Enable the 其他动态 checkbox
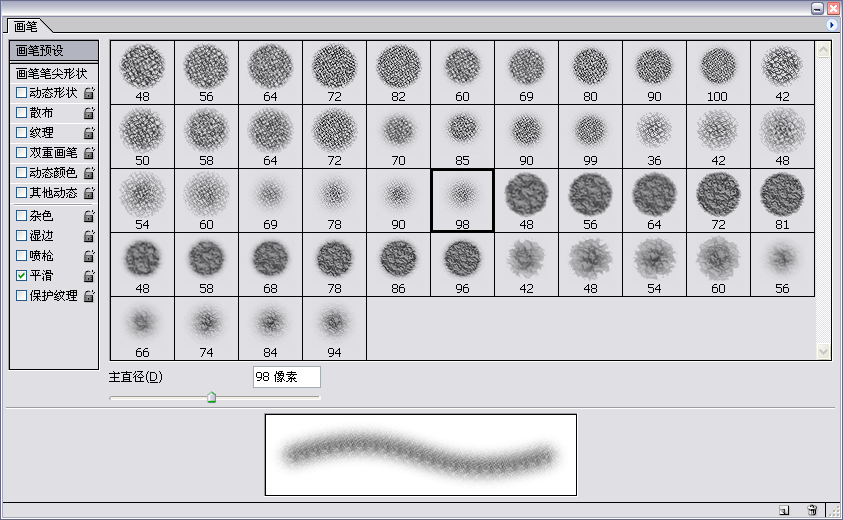The image size is (843, 520). point(22,192)
